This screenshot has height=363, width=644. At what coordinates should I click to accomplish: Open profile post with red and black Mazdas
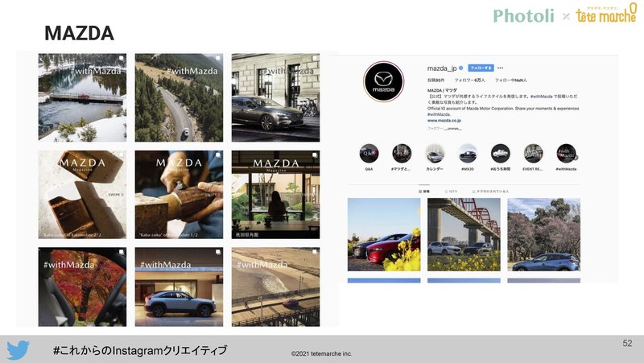(384, 234)
